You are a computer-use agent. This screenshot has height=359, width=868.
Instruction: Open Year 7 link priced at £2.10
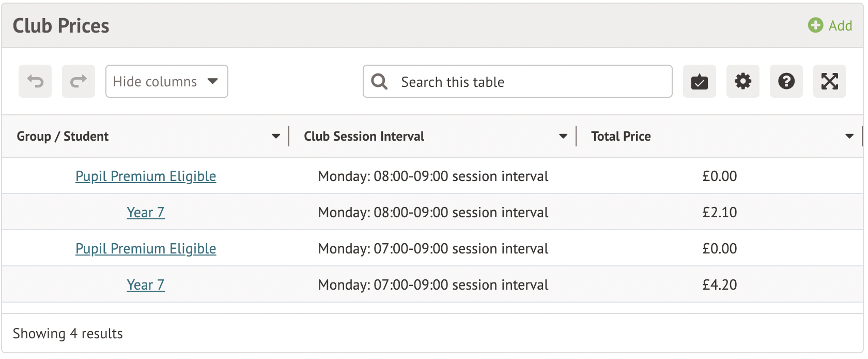click(146, 213)
